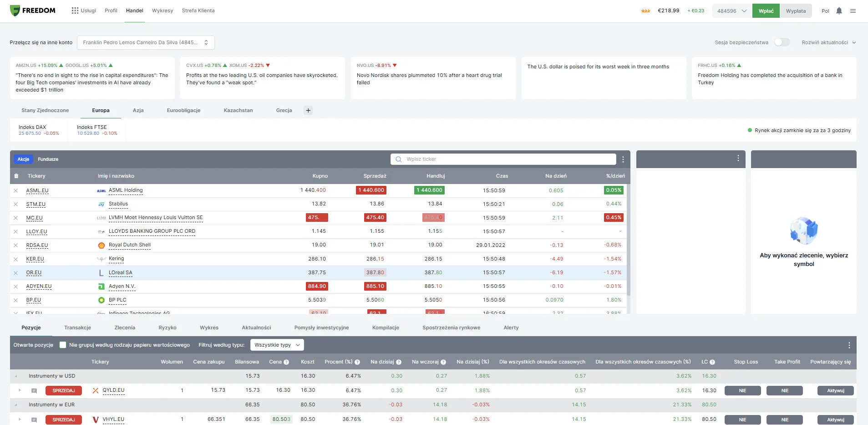Remove ASML.EU from the watchlist
This screenshot has height=425, width=868.
click(x=16, y=191)
